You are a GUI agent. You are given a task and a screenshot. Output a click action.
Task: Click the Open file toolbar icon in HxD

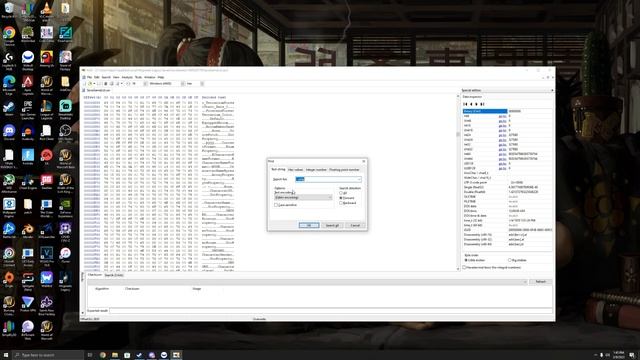tap(90, 84)
